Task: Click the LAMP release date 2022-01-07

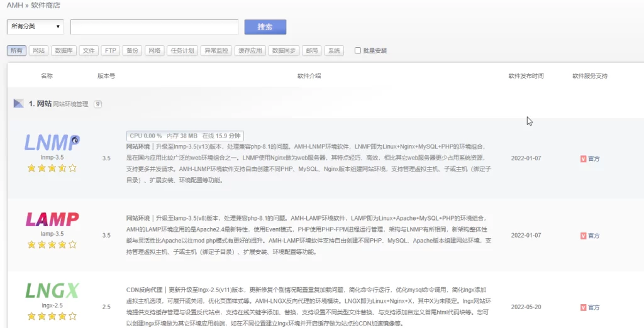Action: click(526, 235)
